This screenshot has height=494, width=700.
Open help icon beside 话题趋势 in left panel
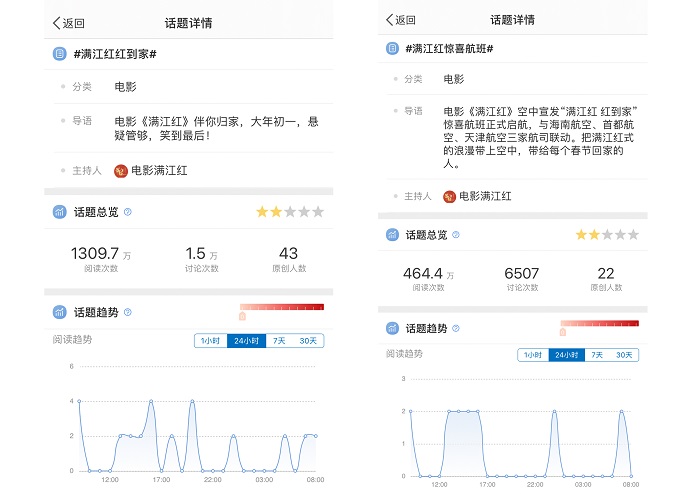128,312
